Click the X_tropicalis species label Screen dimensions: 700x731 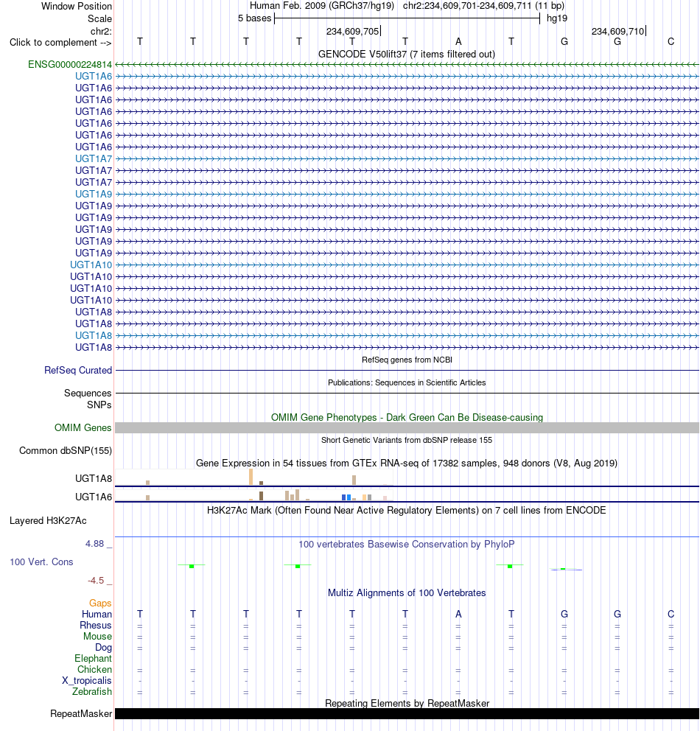tap(87, 681)
